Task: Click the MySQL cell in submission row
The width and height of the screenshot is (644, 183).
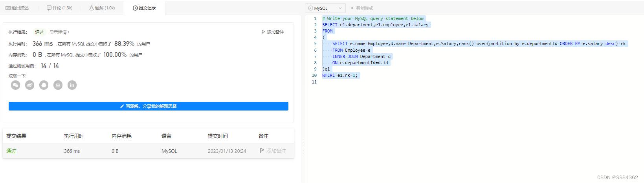Action: [x=169, y=151]
